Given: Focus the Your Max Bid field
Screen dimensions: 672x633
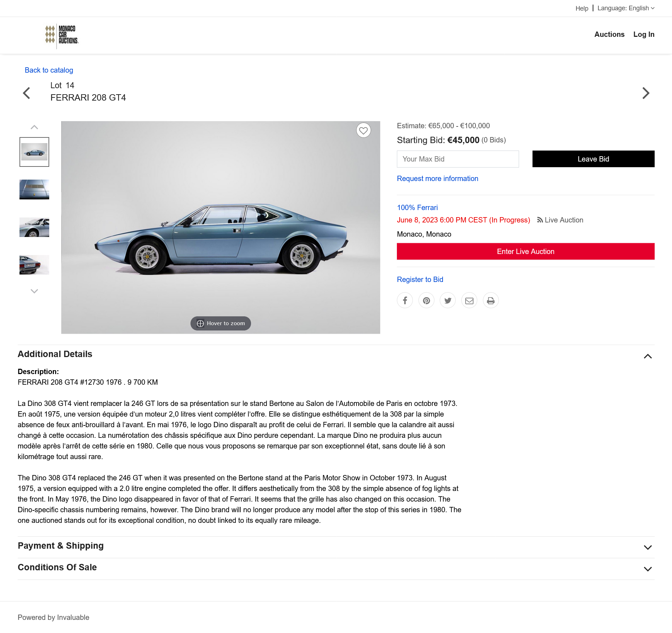Looking at the screenshot, I should (x=458, y=159).
